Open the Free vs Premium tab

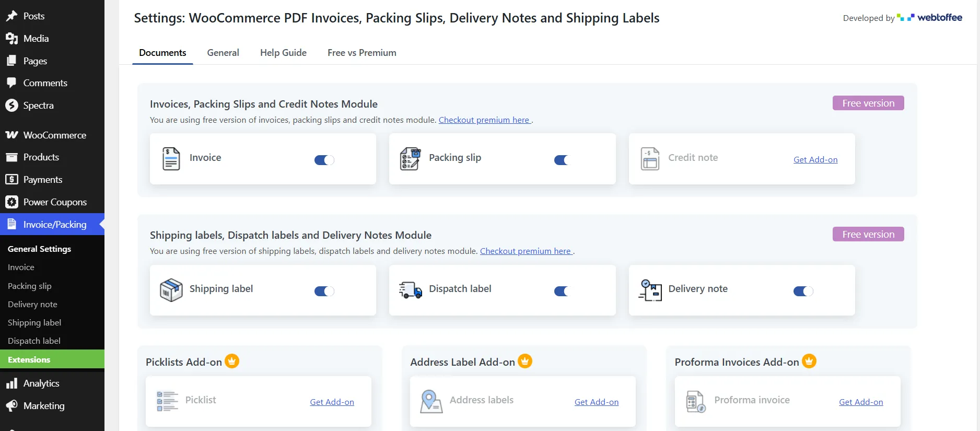click(x=362, y=53)
